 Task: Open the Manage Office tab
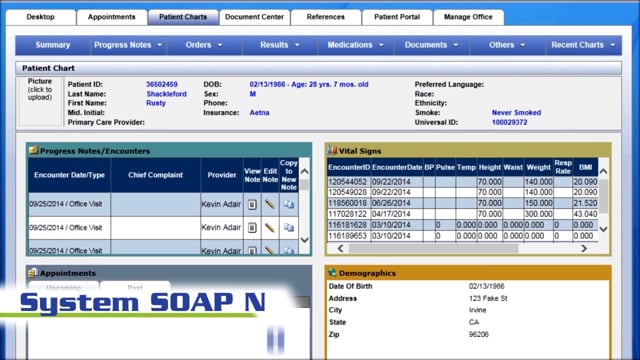pyautogui.click(x=468, y=17)
